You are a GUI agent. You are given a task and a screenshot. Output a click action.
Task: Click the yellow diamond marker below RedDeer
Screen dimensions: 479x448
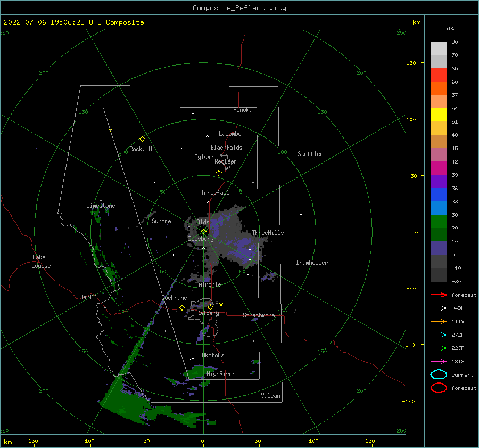[219, 173]
